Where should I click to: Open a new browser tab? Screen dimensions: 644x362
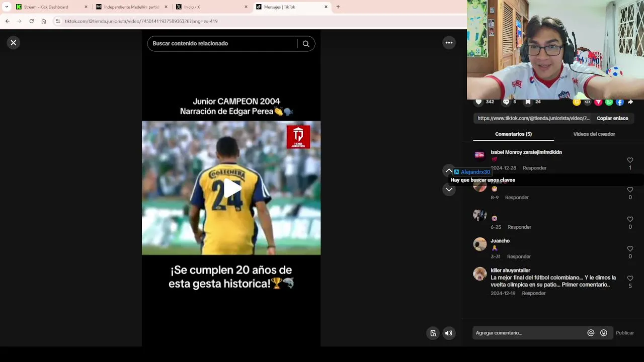tap(338, 7)
